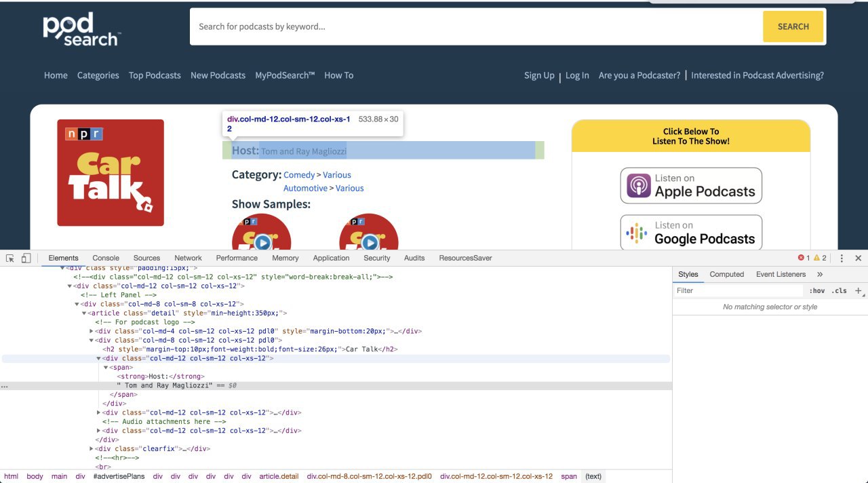Image resolution: width=868 pixels, height=483 pixels.
Task: Open Listen on Apple Podcasts button
Action: pyautogui.click(x=691, y=185)
